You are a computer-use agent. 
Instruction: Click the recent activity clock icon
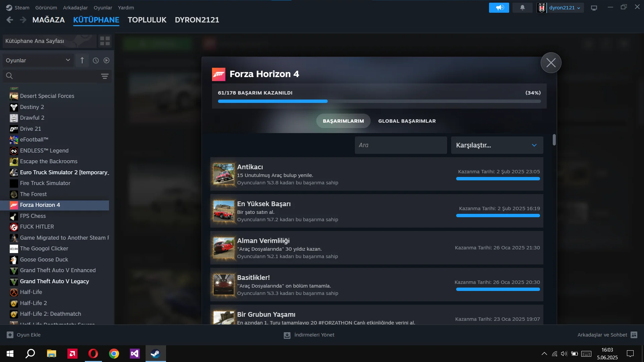(96, 61)
